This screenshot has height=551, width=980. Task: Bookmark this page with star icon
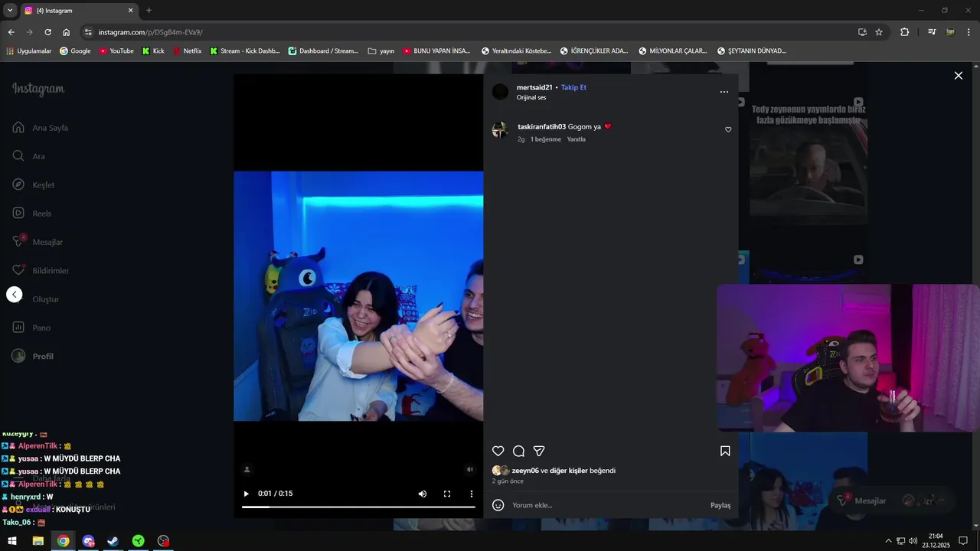(879, 32)
